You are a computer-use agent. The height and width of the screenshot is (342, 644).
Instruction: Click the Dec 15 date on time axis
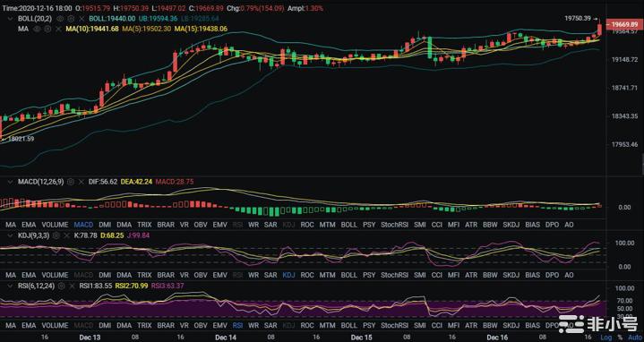[362, 337]
